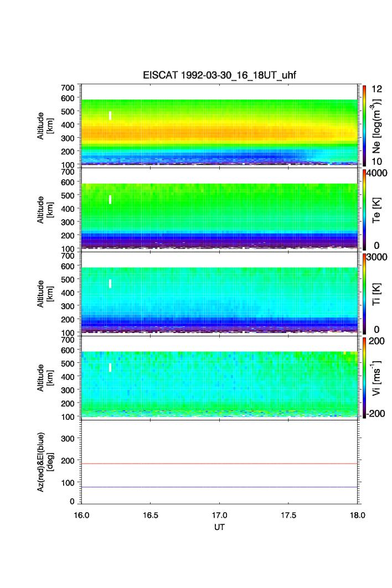
Task: Select the "Te [K]" colorbar label
Action: point(376,210)
